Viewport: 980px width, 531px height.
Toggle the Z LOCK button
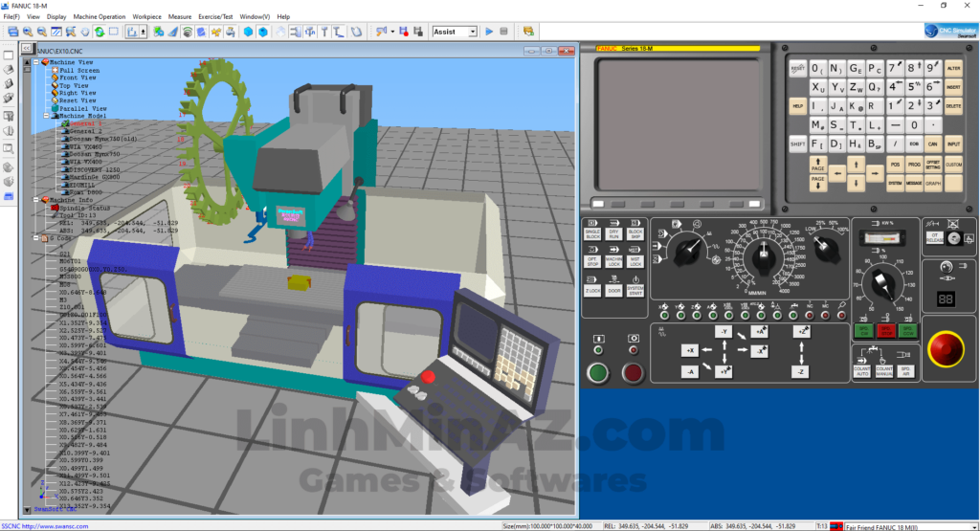[x=591, y=291]
